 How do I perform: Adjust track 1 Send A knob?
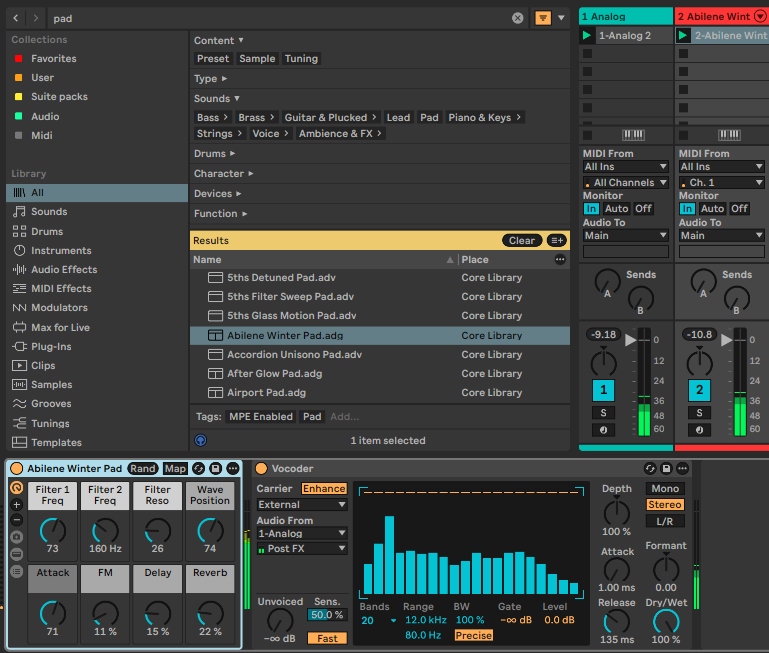tap(607, 282)
